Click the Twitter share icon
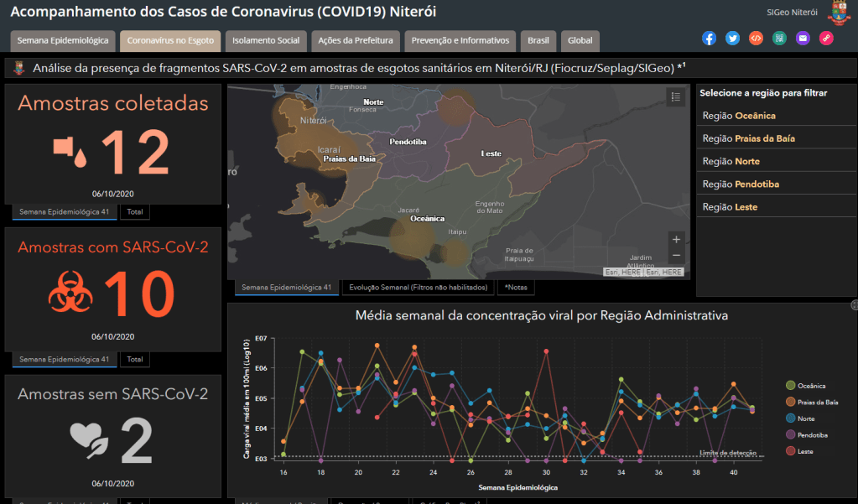This screenshot has height=504, width=858. pyautogui.click(x=732, y=39)
